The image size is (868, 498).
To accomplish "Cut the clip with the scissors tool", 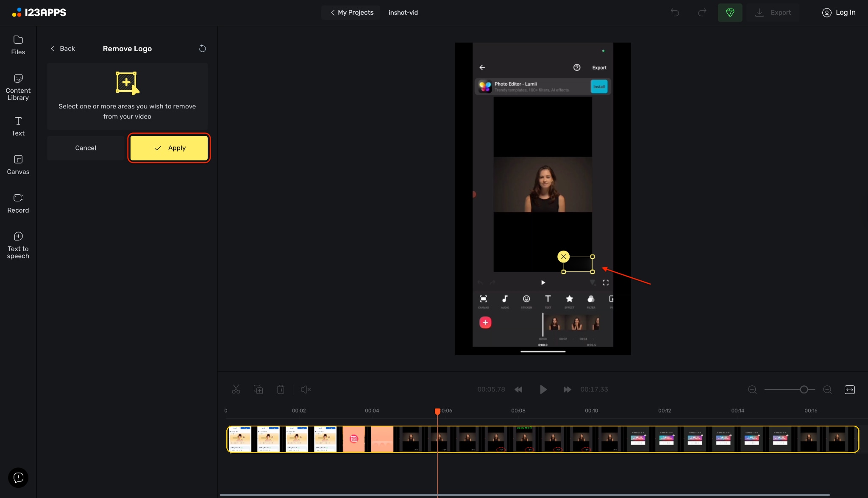I will [236, 389].
